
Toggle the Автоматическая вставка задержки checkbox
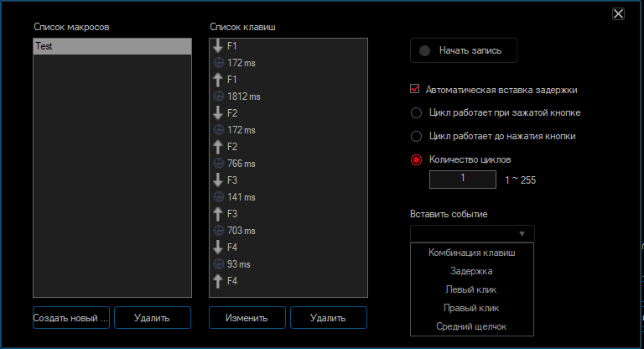click(415, 89)
